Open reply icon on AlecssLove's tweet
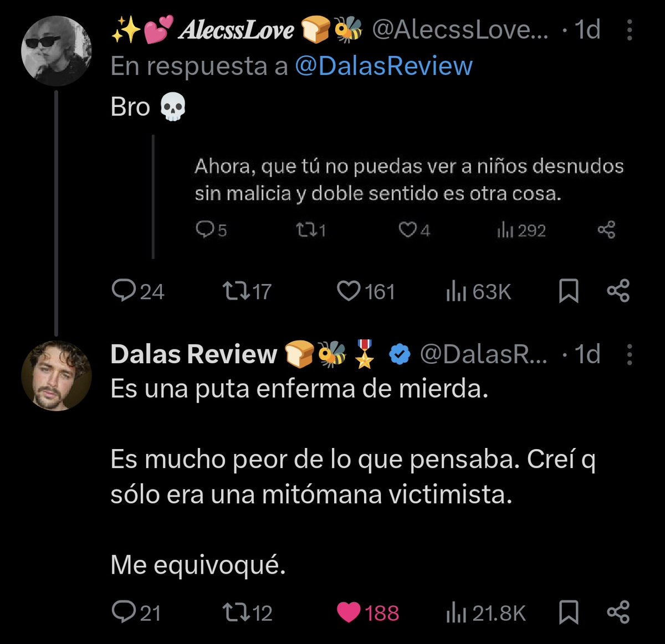 point(120,291)
